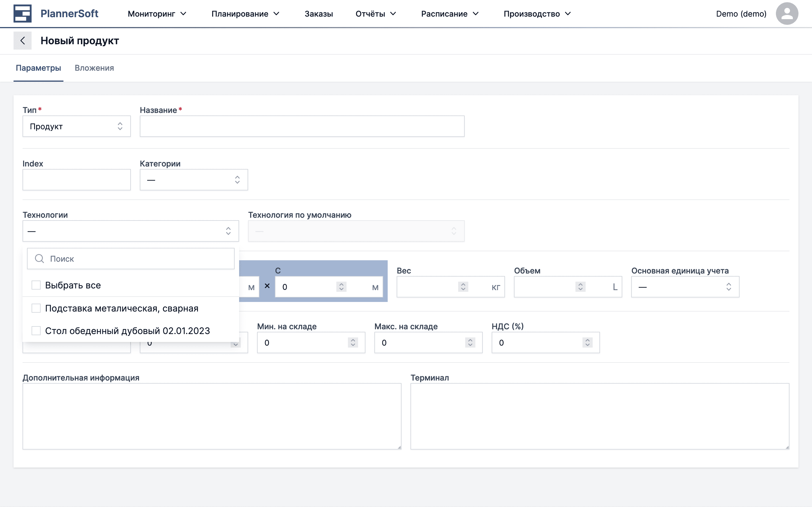812x507 pixels.
Task: Click stepper arrows in Объем field
Action: coord(580,287)
